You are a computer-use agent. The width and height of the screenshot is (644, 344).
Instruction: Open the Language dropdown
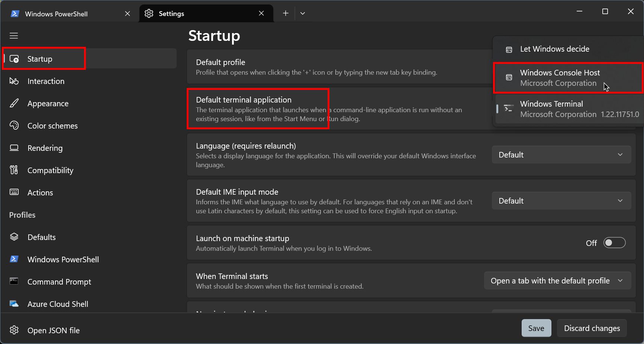pyautogui.click(x=561, y=155)
